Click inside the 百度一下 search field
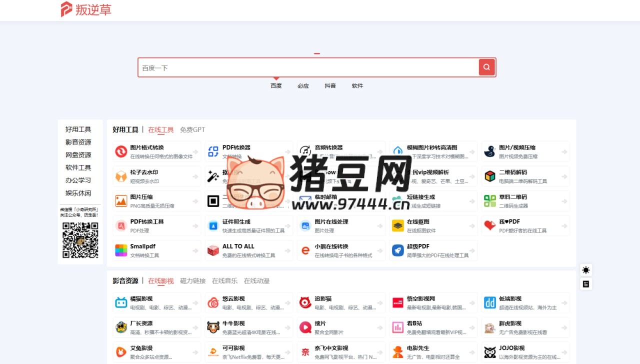Image resolution: width=640 pixels, height=364 pixels. point(300,67)
